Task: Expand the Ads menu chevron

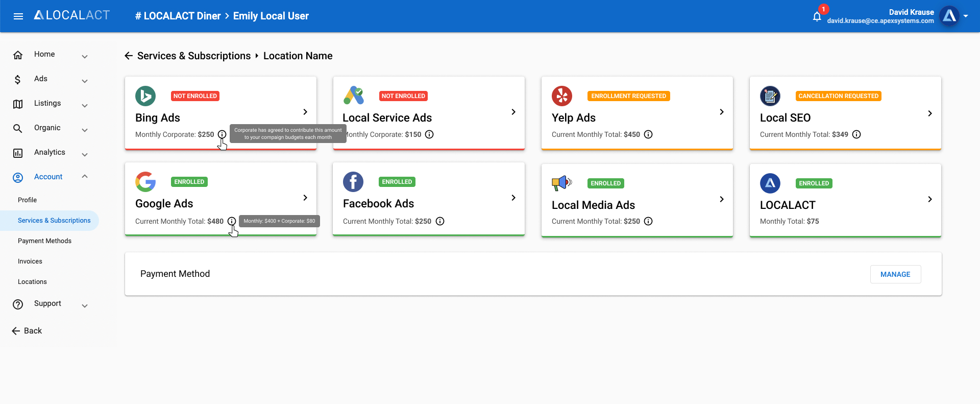Action: pyautogui.click(x=85, y=81)
